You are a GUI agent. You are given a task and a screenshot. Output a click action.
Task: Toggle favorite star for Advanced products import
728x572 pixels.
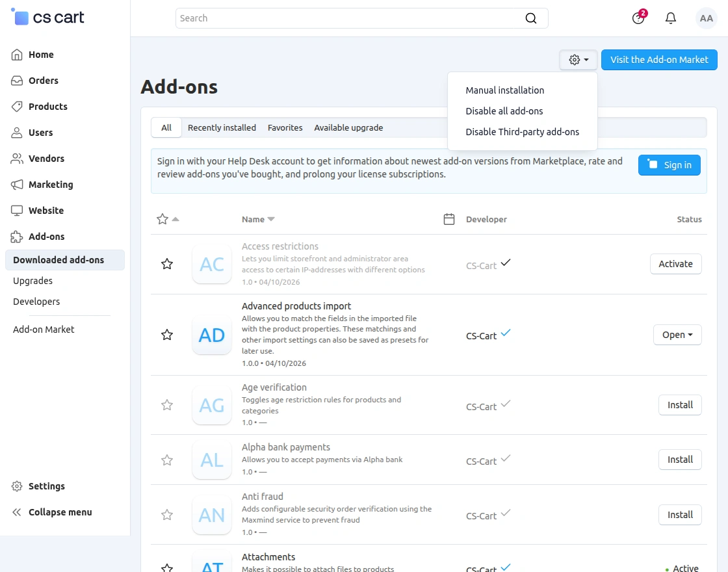167,335
